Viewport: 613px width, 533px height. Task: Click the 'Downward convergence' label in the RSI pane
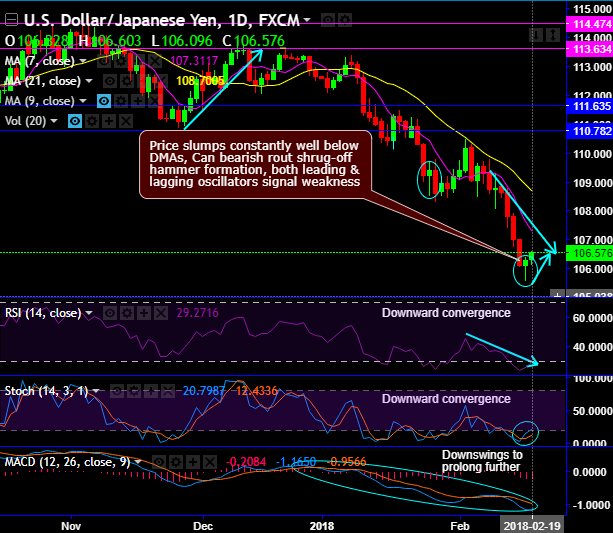446,313
